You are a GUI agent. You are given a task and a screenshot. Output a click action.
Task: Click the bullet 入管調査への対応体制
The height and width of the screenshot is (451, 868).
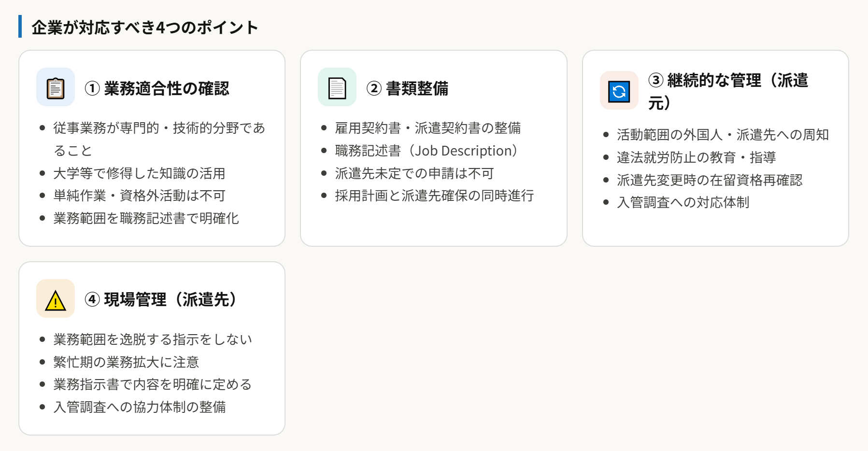[683, 202]
